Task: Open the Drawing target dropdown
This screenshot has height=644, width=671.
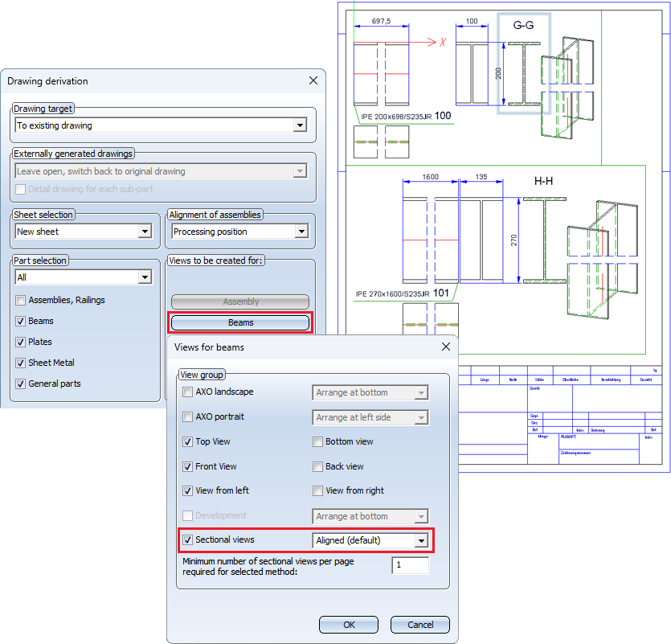Action: [300, 125]
